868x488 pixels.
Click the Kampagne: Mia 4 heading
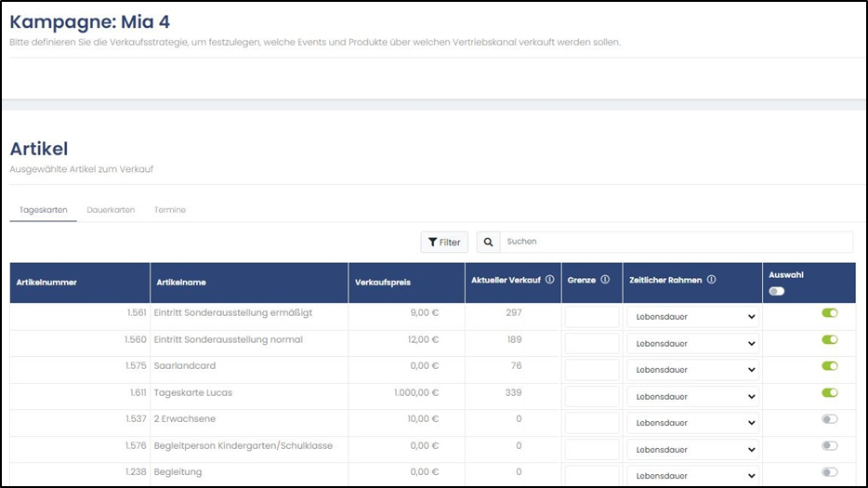[x=89, y=22]
